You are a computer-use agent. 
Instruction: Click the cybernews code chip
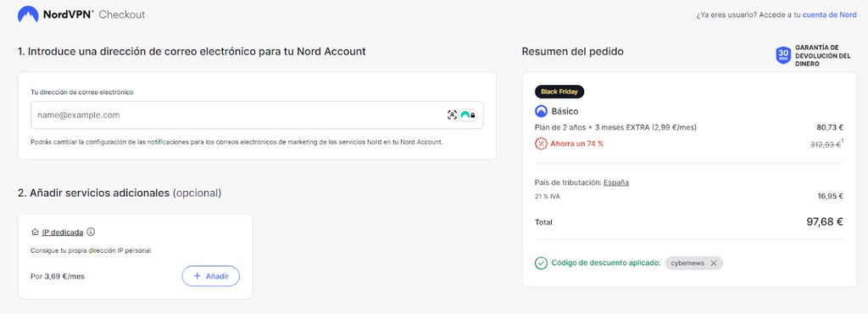tap(693, 263)
